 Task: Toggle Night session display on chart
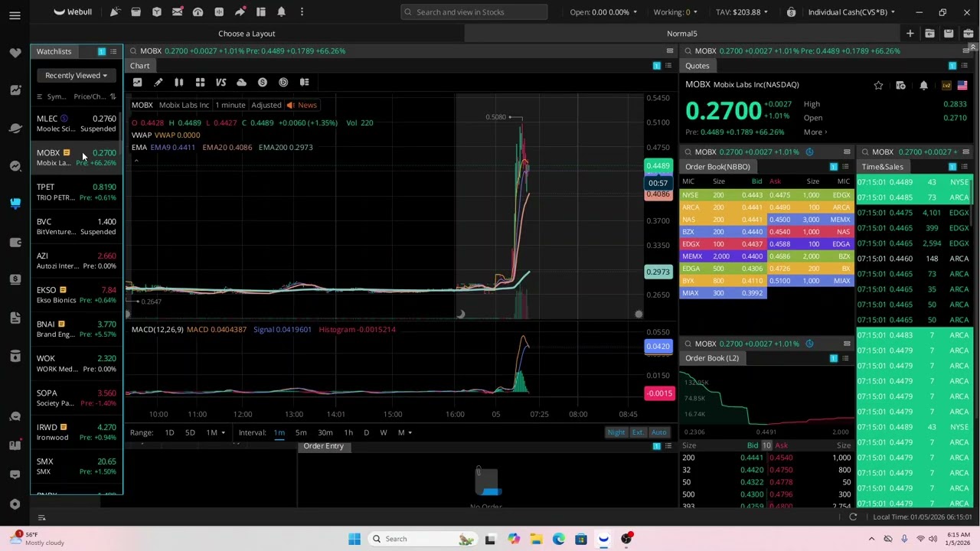pyautogui.click(x=616, y=432)
